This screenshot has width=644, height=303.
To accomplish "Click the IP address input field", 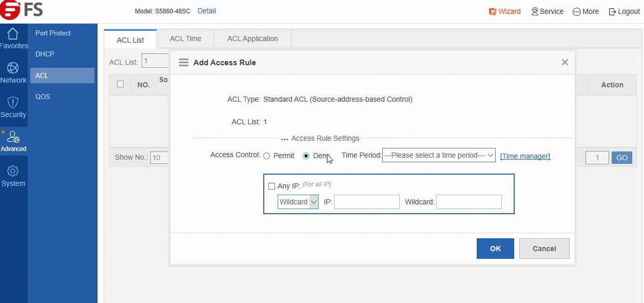I will click(x=366, y=202).
